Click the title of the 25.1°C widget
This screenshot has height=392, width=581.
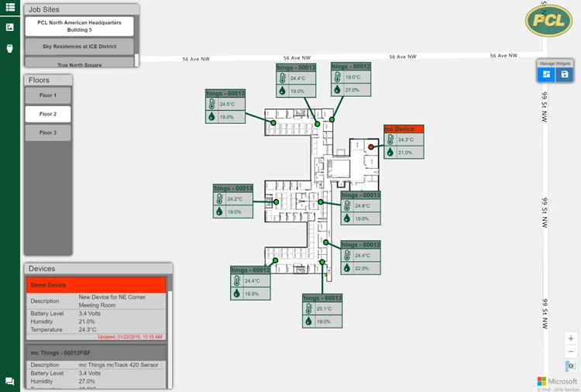322,298
